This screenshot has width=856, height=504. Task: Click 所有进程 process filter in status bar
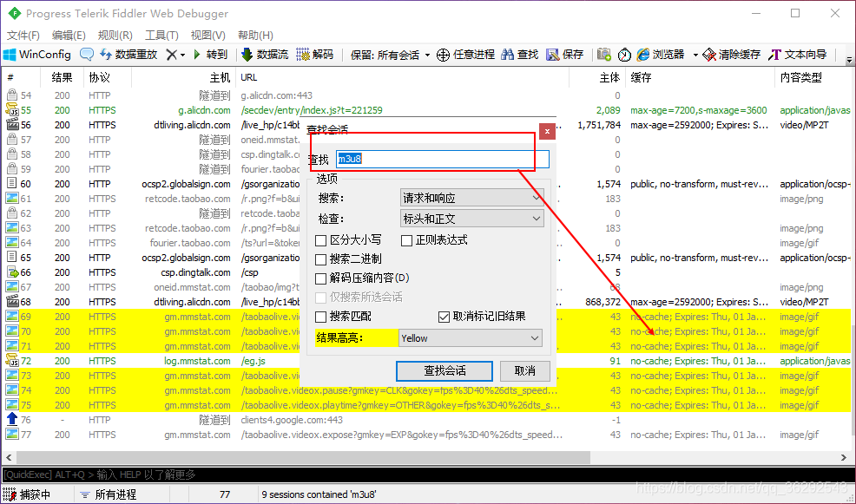point(109,494)
